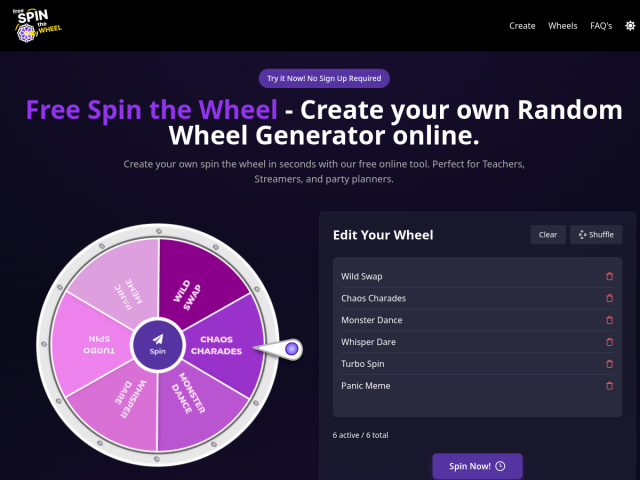This screenshot has width=640, height=480.
Task: Select the Chaos Charades list entry text
Action: [x=373, y=298]
